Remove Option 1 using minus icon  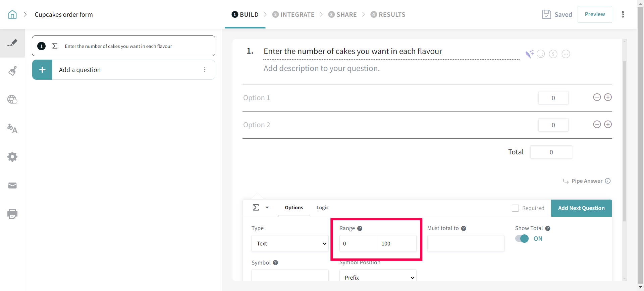coord(597,97)
